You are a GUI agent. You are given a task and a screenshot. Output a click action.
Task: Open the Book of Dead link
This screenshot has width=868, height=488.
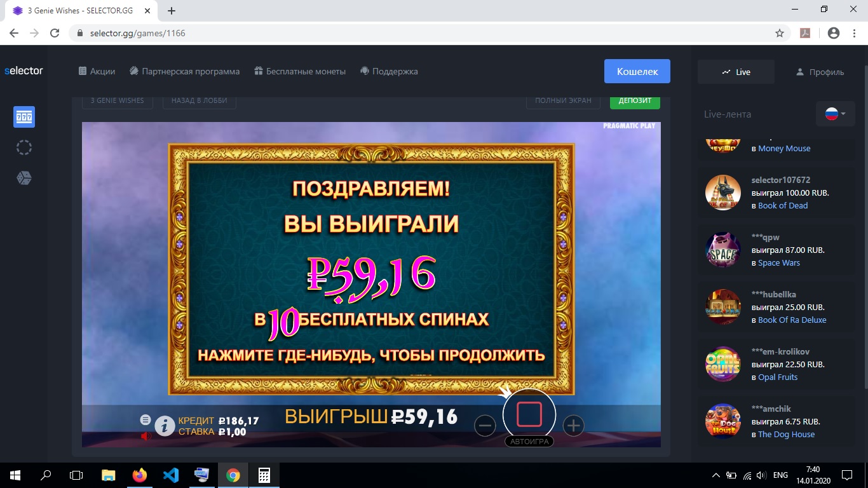783,206
